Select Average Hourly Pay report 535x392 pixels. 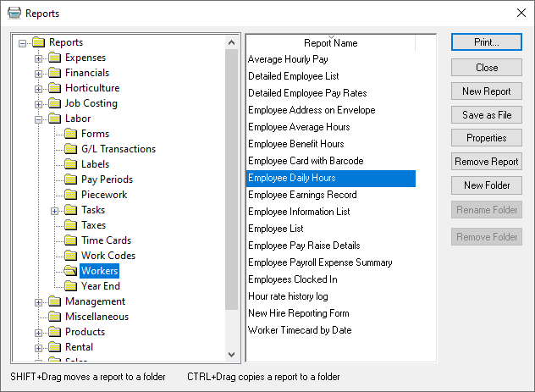(x=286, y=59)
